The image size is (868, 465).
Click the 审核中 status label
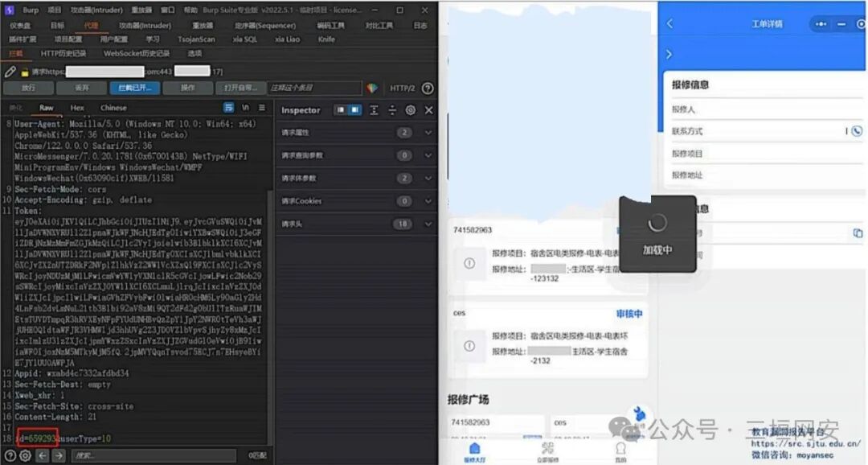629,314
